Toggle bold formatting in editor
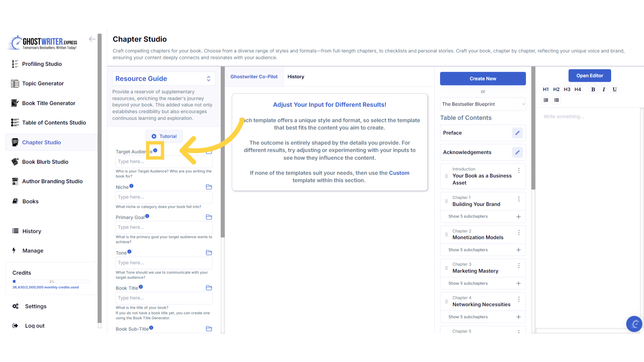 point(593,89)
